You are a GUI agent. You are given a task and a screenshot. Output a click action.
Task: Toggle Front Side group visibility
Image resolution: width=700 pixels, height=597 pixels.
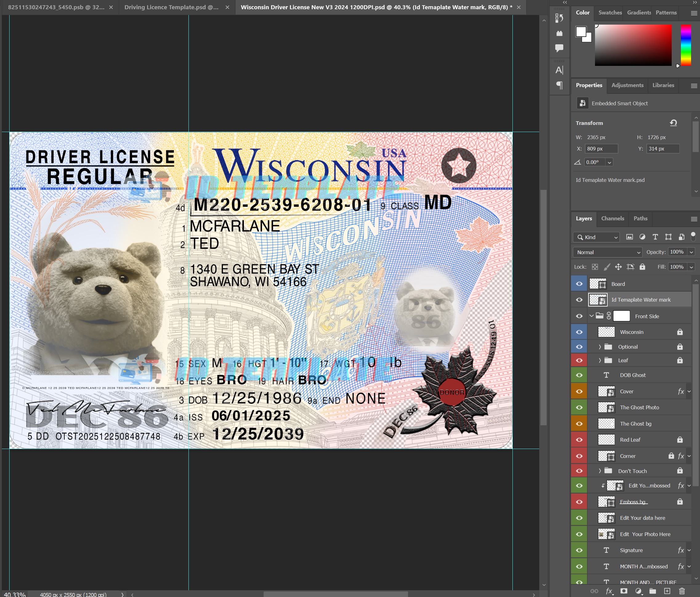[579, 316]
